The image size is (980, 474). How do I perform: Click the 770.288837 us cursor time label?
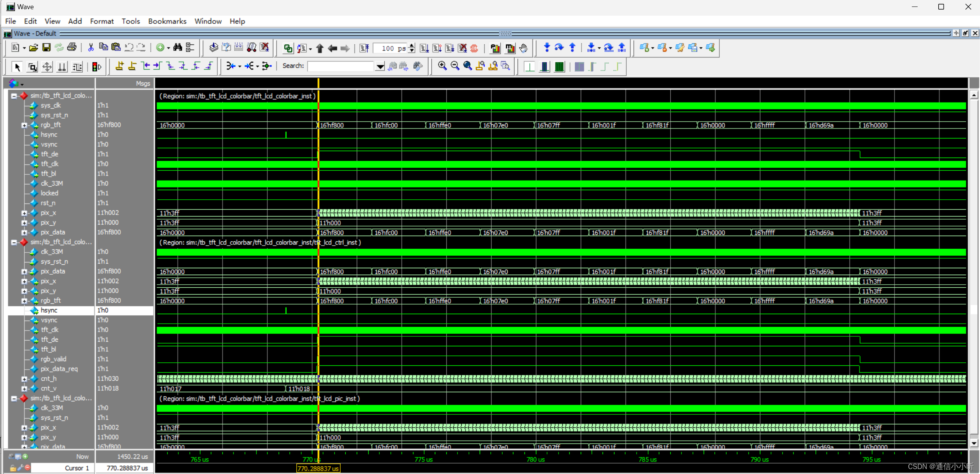318,468
